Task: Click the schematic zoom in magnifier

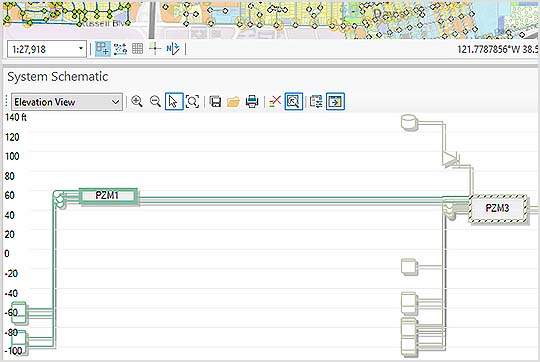Action: pyautogui.click(x=137, y=102)
